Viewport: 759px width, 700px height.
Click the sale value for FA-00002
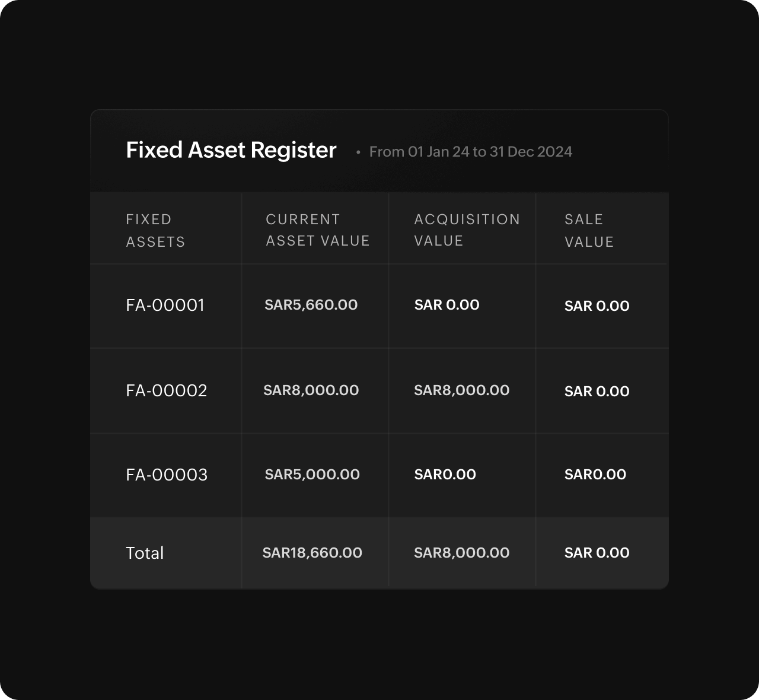[x=597, y=392]
